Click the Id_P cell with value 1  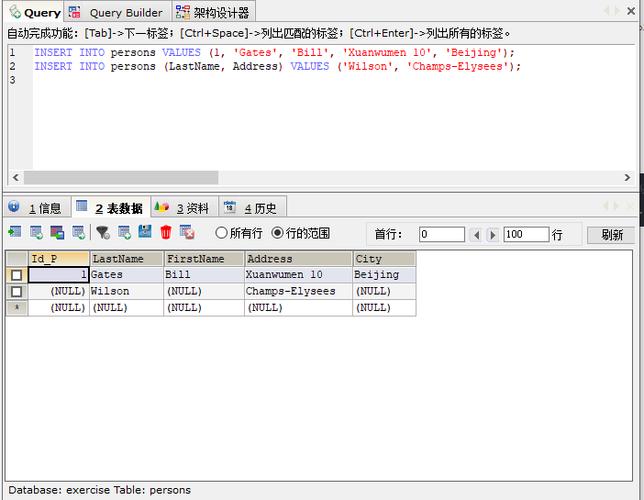coord(58,275)
